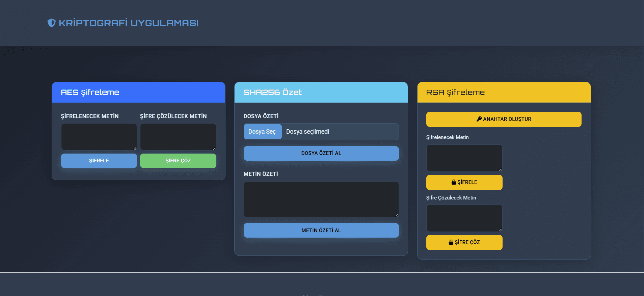This screenshot has height=296, width=644.
Task: Click the green AES Şifre Çöz button
Action: [178, 161]
